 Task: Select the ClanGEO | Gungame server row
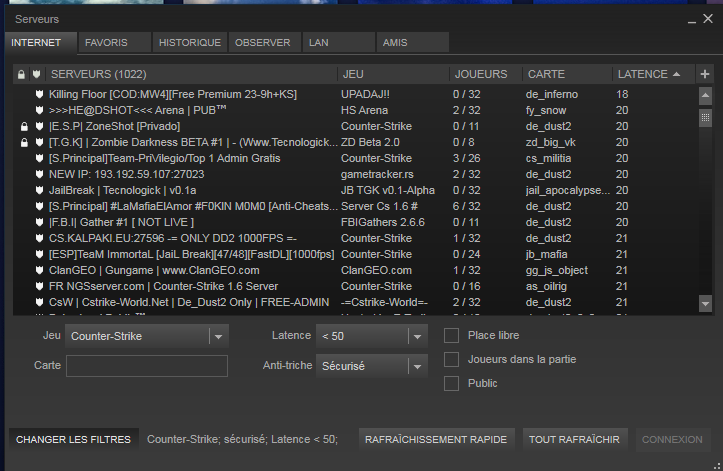pyautogui.click(x=154, y=270)
